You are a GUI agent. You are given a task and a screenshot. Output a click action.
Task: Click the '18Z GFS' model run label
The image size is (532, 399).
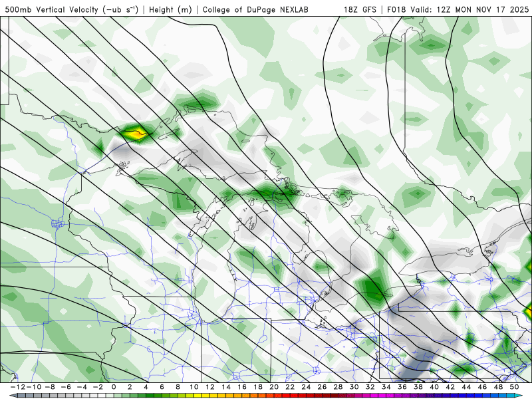click(x=360, y=9)
